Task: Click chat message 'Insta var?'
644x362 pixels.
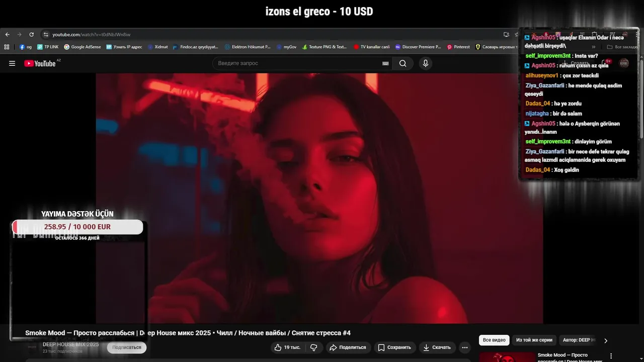Action: click(x=586, y=56)
